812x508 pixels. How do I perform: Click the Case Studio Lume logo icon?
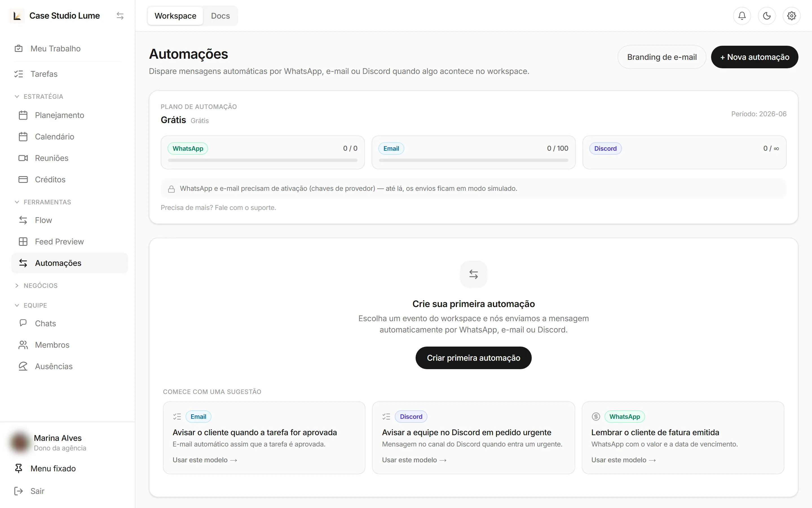17,16
